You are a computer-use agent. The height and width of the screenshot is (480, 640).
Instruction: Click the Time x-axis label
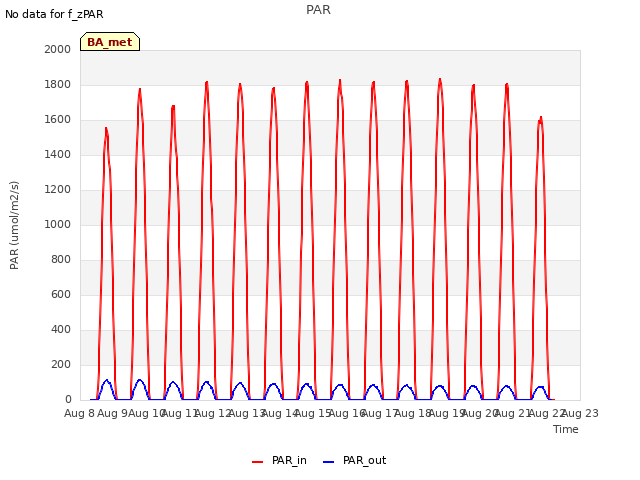(x=566, y=429)
